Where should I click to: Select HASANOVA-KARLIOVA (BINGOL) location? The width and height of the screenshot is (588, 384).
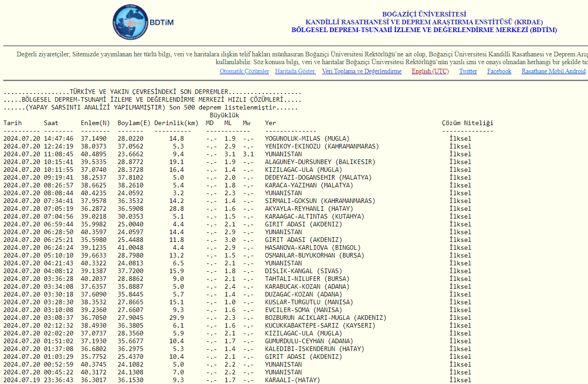click(313, 247)
